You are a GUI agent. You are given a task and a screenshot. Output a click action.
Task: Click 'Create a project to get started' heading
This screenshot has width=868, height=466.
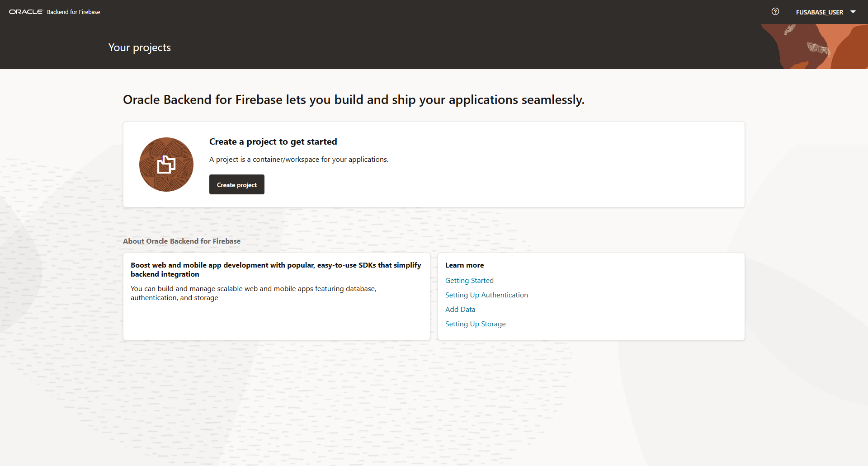point(273,141)
